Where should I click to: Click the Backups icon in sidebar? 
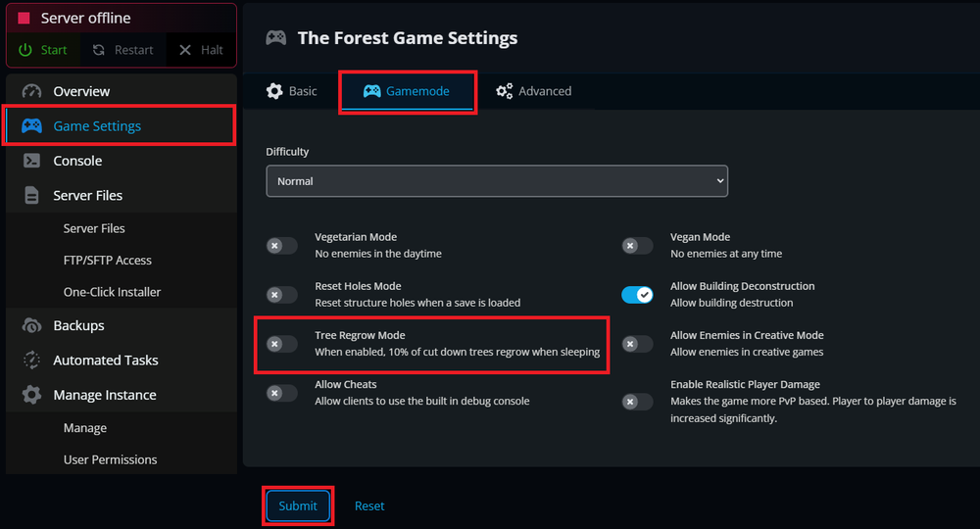[31, 325]
